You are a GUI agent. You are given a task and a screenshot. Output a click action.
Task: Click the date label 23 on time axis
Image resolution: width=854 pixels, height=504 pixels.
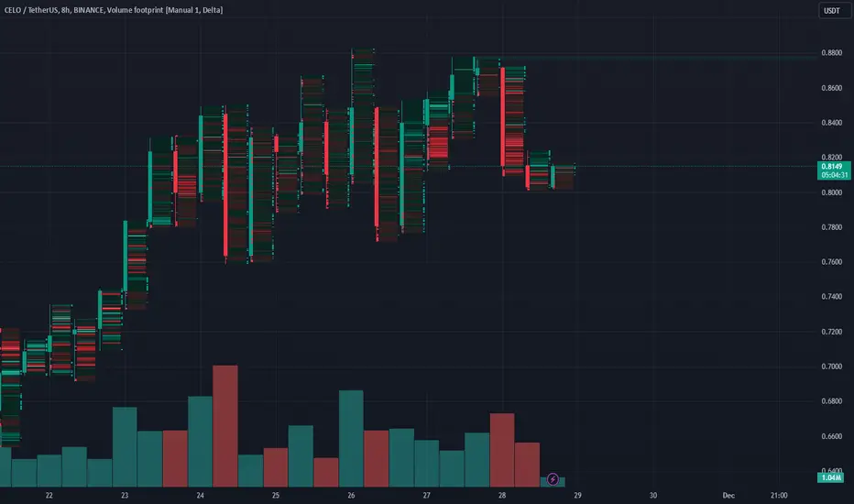click(125, 495)
